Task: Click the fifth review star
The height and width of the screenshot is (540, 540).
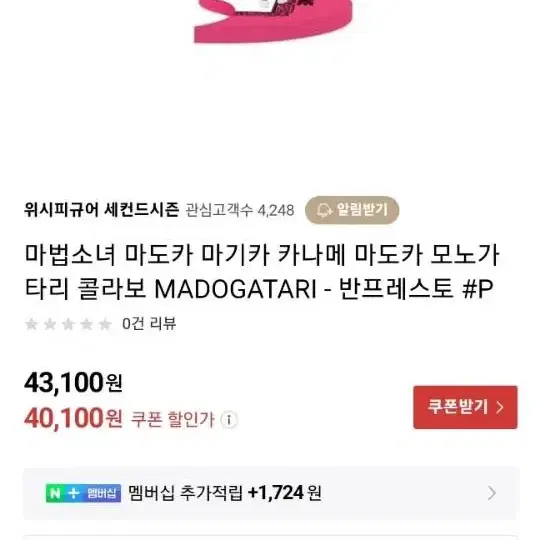Action: pos(105,324)
